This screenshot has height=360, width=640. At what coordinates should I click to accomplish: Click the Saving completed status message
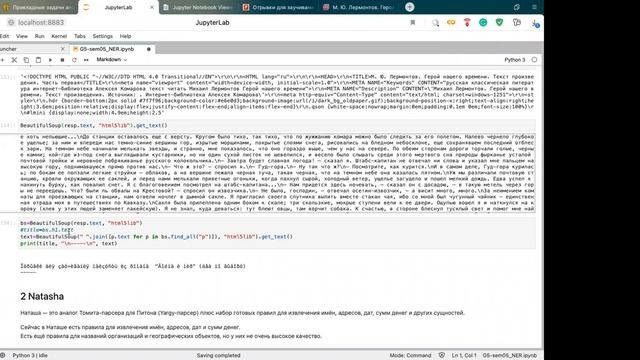tap(218, 356)
